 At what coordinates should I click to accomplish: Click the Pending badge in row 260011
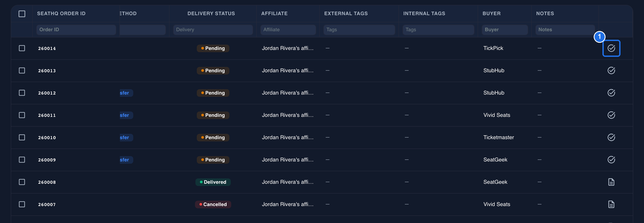point(213,115)
